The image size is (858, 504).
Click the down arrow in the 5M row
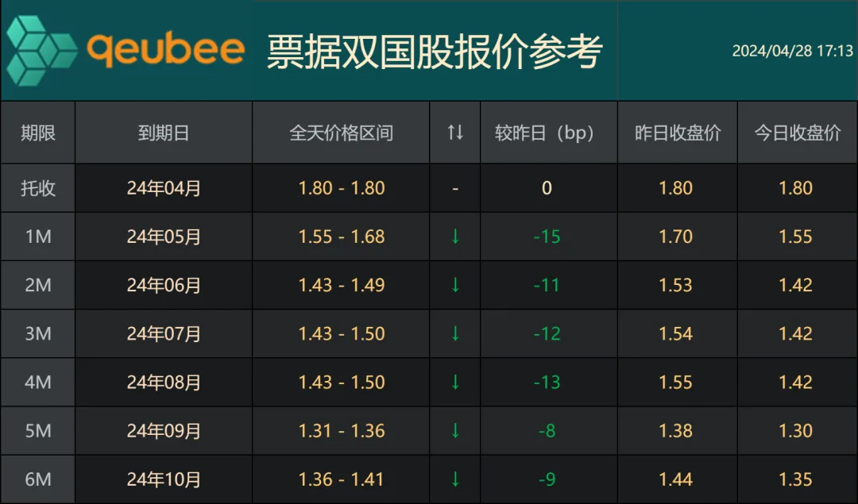point(455,431)
